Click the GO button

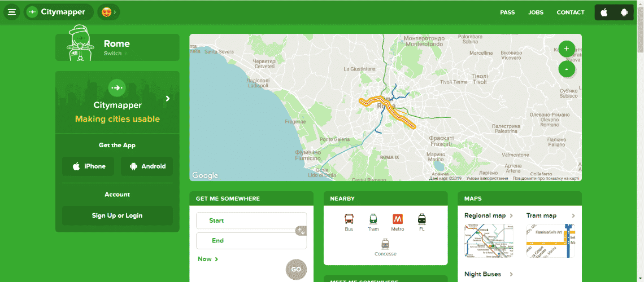296,270
